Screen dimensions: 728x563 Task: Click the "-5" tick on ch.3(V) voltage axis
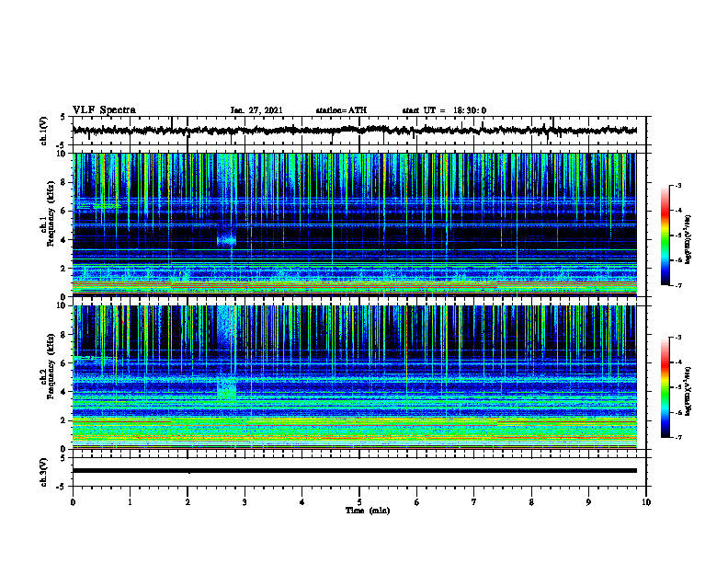click(62, 487)
